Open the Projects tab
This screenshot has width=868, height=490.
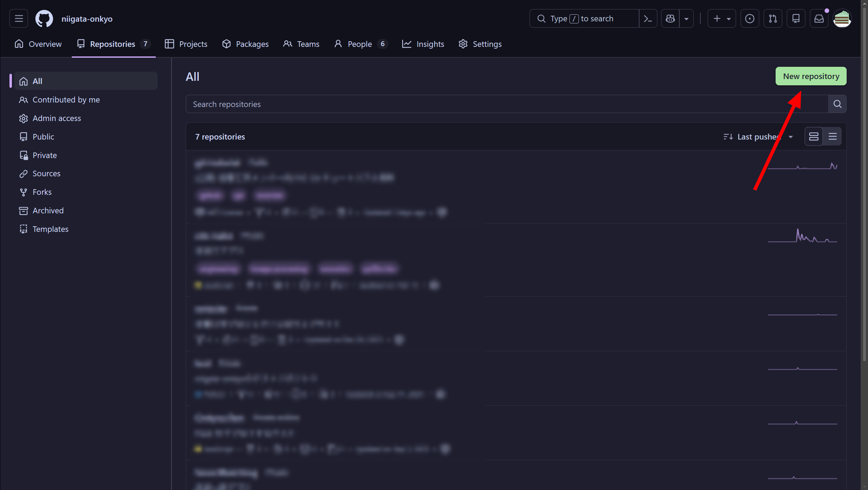pyautogui.click(x=186, y=44)
